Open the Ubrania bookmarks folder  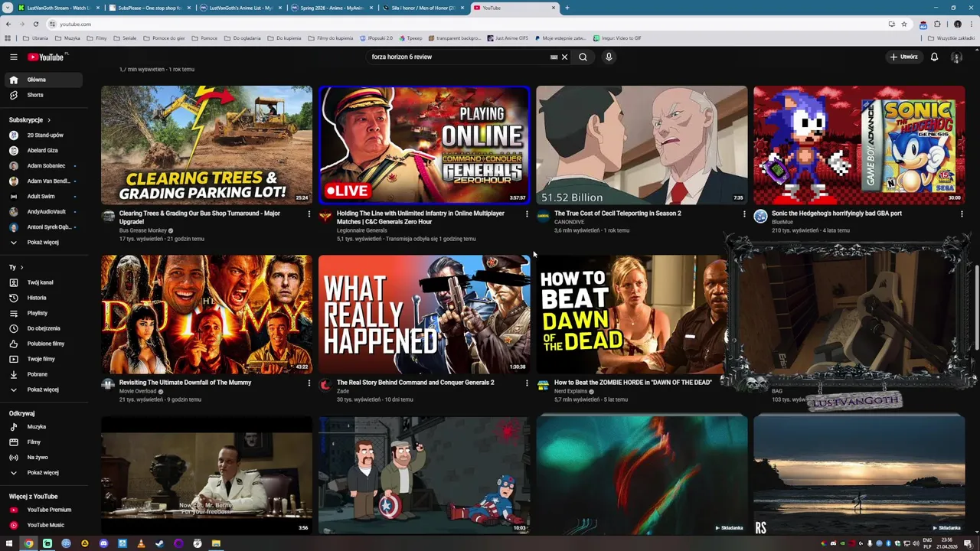(x=37, y=38)
